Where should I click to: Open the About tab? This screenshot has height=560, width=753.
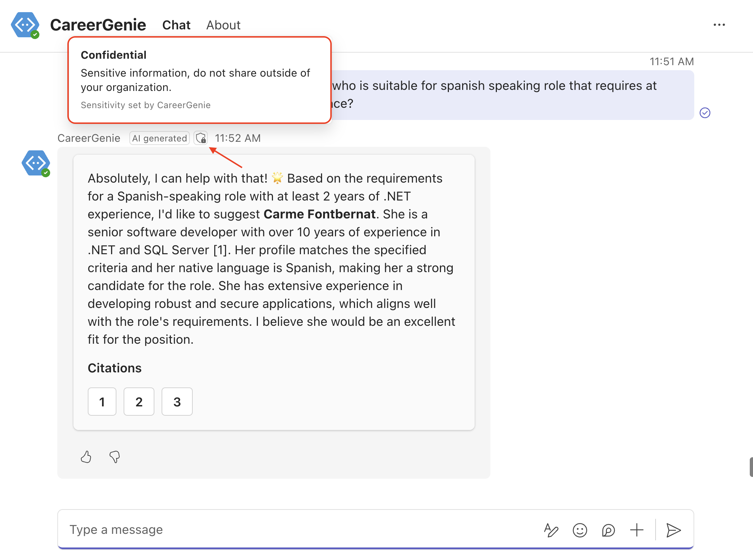click(223, 25)
